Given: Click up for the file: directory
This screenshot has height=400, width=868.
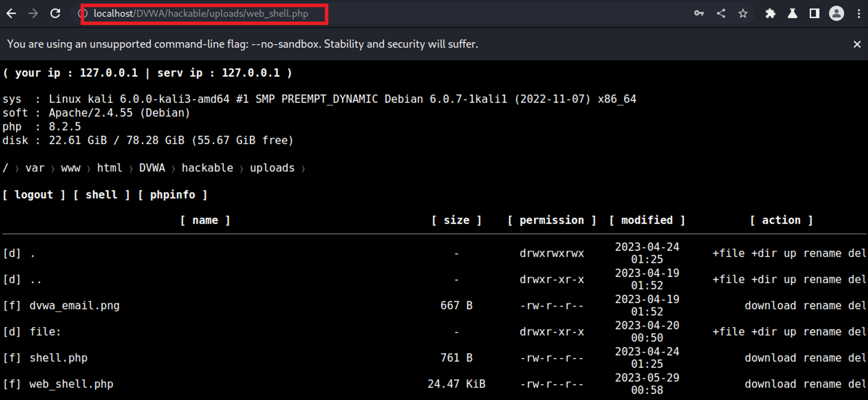Looking at the screenshot, I should [x=790, y=333].
